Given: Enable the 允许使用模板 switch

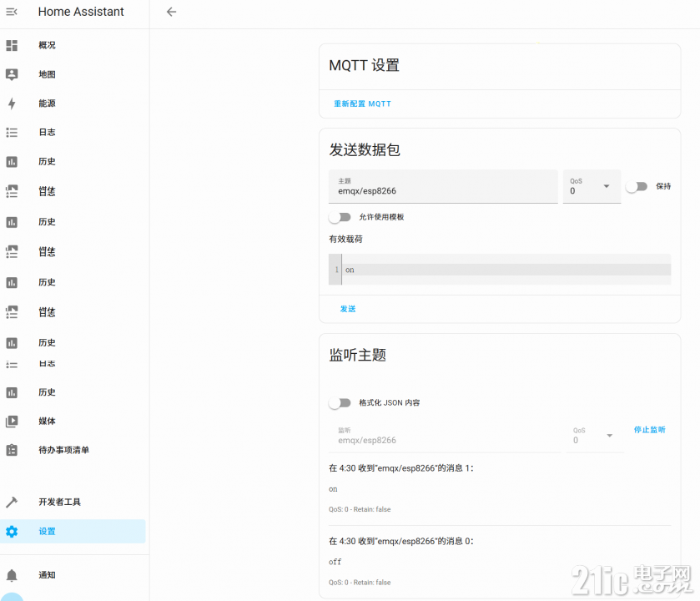Looking at the screenshot, I should pyautogui.click(x=340, y=218).
